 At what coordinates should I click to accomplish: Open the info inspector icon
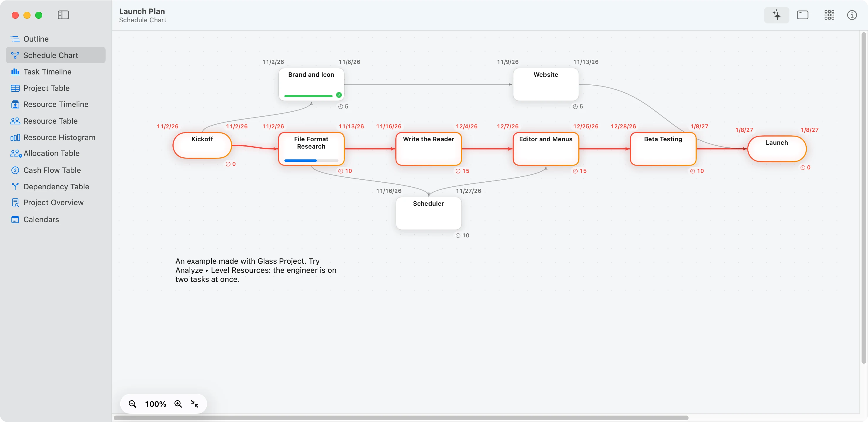pyautogui.click(x=852, y=15)
